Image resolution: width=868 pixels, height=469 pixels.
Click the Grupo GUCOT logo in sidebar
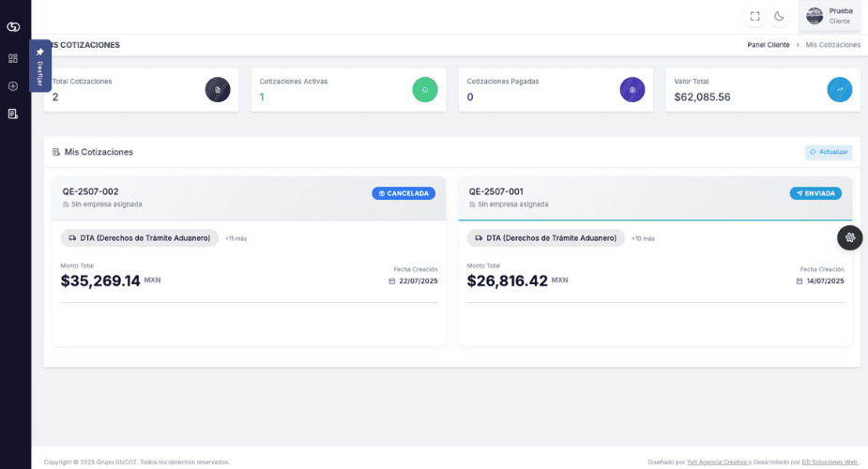13,26
